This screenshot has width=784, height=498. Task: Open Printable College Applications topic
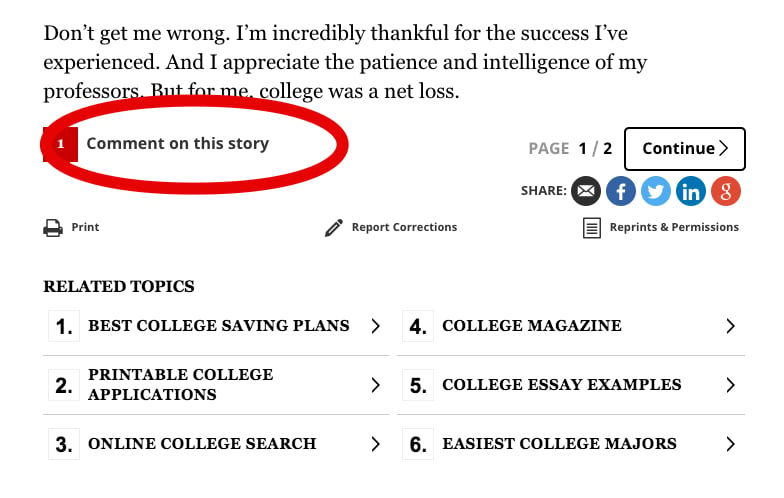click(216, 385)
